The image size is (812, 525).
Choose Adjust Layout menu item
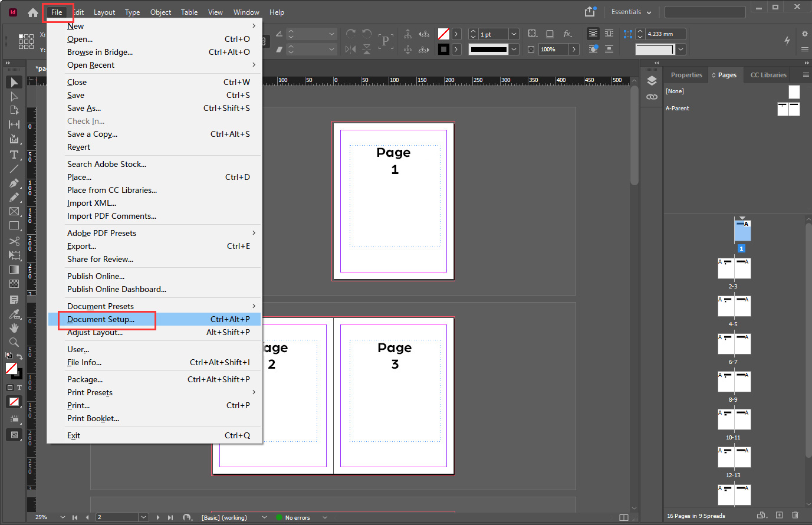(x=154, y=332)
